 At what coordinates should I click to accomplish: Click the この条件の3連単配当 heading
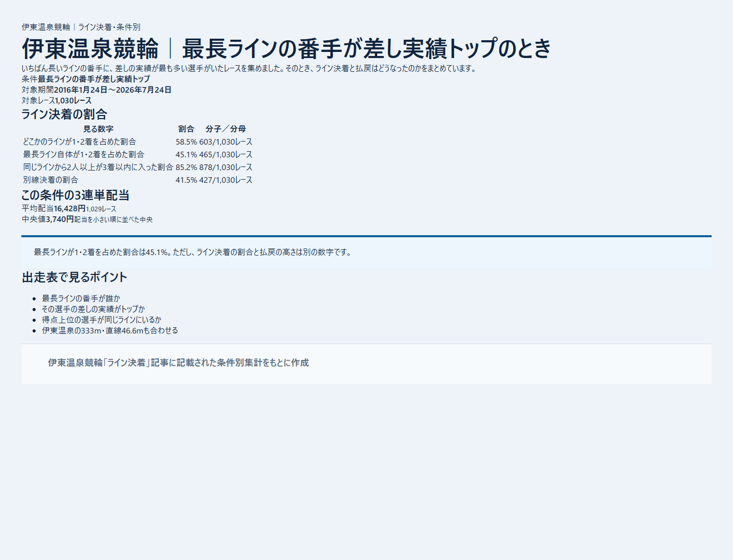click(x=75, y=195)
